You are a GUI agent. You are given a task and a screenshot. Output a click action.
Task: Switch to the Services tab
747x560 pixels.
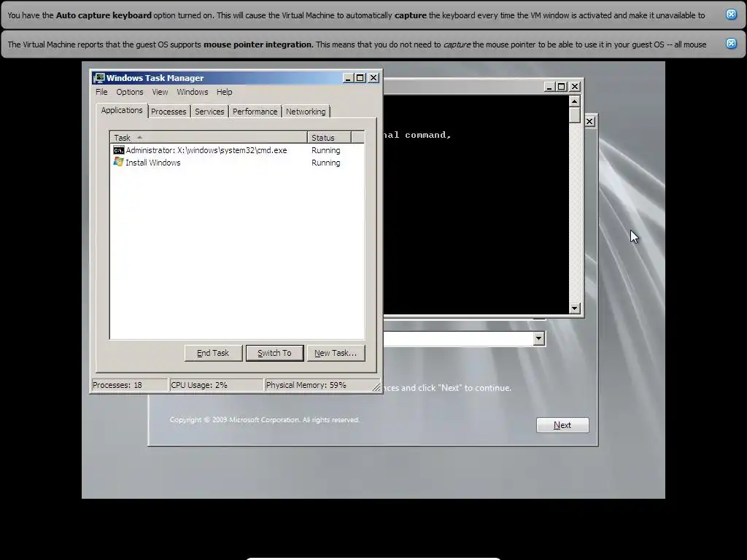pos(209,112)
